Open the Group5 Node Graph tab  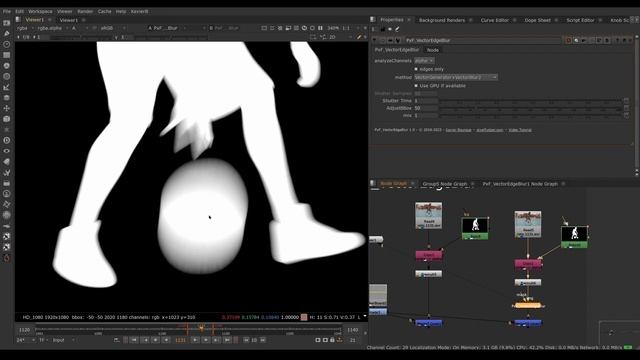click(x=444, y=184)
